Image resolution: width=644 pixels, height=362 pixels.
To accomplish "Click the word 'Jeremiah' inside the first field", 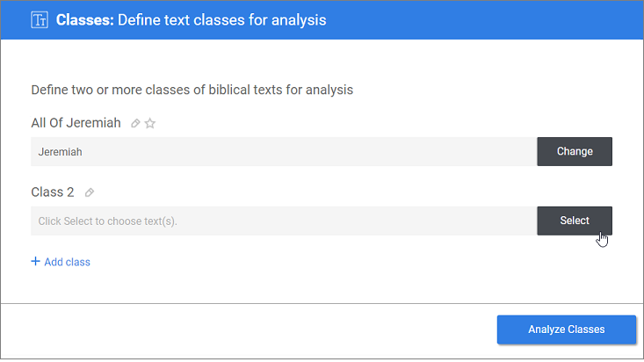I will pyautogui.click(x=61, y=152).
